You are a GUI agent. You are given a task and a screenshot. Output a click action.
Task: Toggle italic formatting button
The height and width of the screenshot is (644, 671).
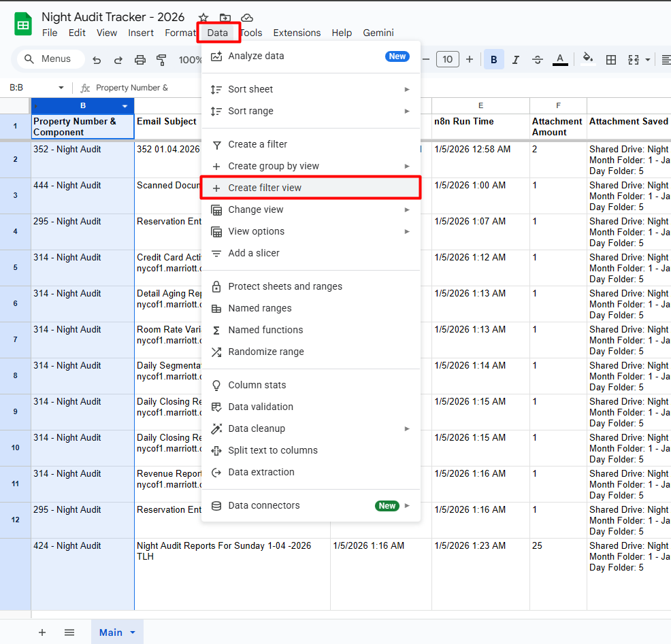point(515,60)
